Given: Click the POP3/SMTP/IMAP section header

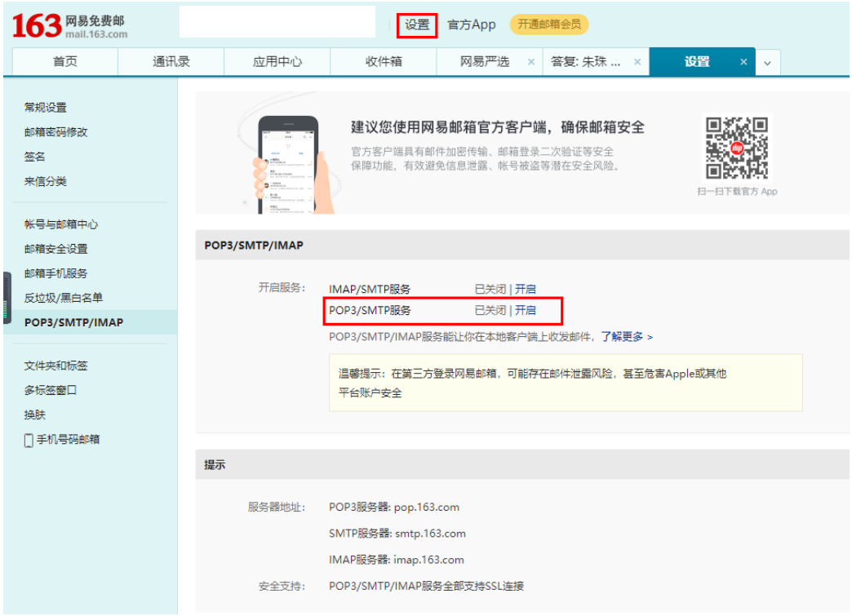Looking at the screenshot, I should click(x=254, y=246).
